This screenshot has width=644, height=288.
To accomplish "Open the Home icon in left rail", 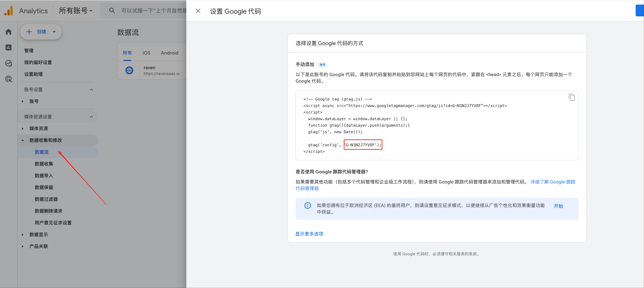I will coord(9,32).
